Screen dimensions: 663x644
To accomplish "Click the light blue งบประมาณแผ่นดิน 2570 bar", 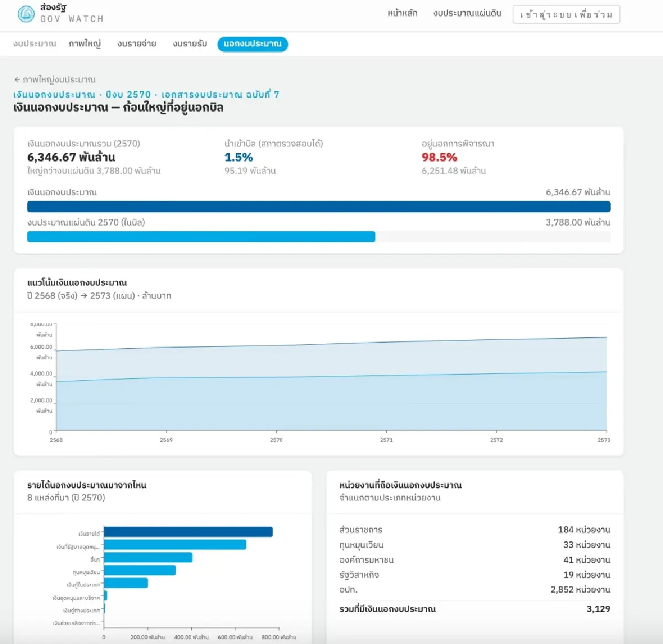I will point(201,237).
